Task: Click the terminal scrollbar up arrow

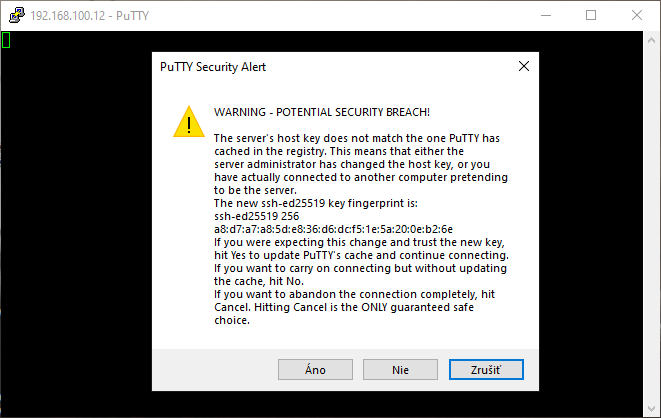Action: 651,40
